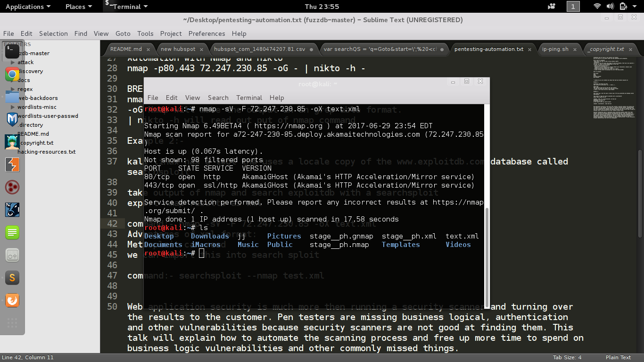Viewport: 644px width, 362px height.
Task: Open the terminal window's Terminal menu
Action: (x=249, y=98)
